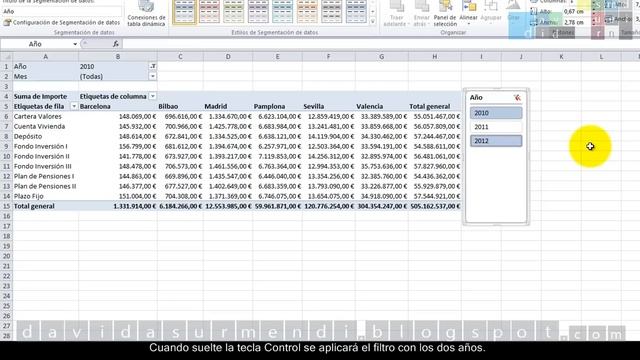Apply the dark gray slicer style
Viewport: 640px width, 360px height.
331,12
